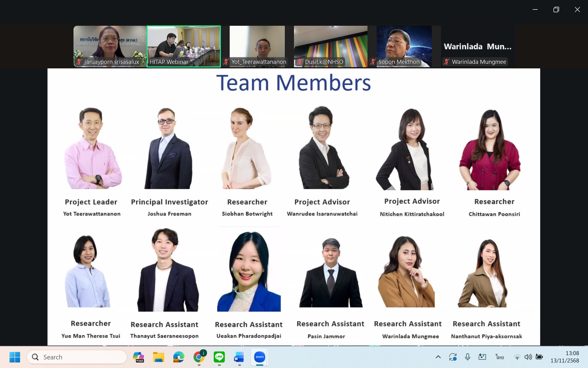The width and height of the screenshot is (588, 368).
Task: Select Warinlada Mungmee participant tile
Action: tap(477, 46)
